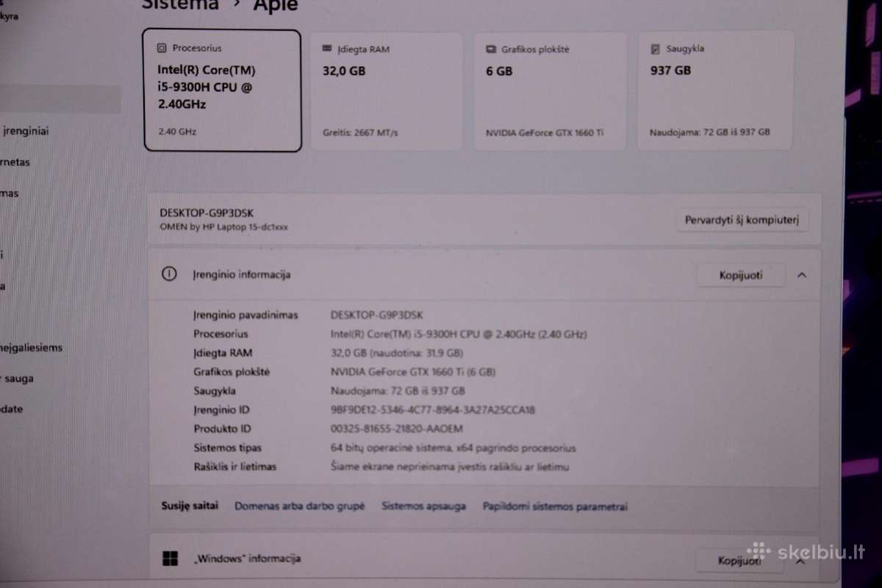
Task: Open the sauga sidebar item
Action: coord(18,379)
